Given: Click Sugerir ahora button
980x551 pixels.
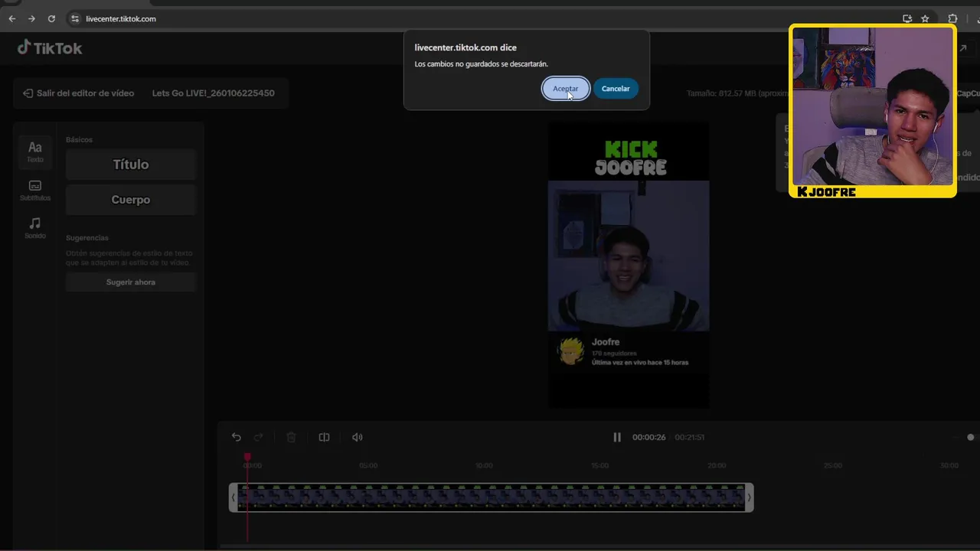Looking at the screenshot, I should (x=131, y=282).
